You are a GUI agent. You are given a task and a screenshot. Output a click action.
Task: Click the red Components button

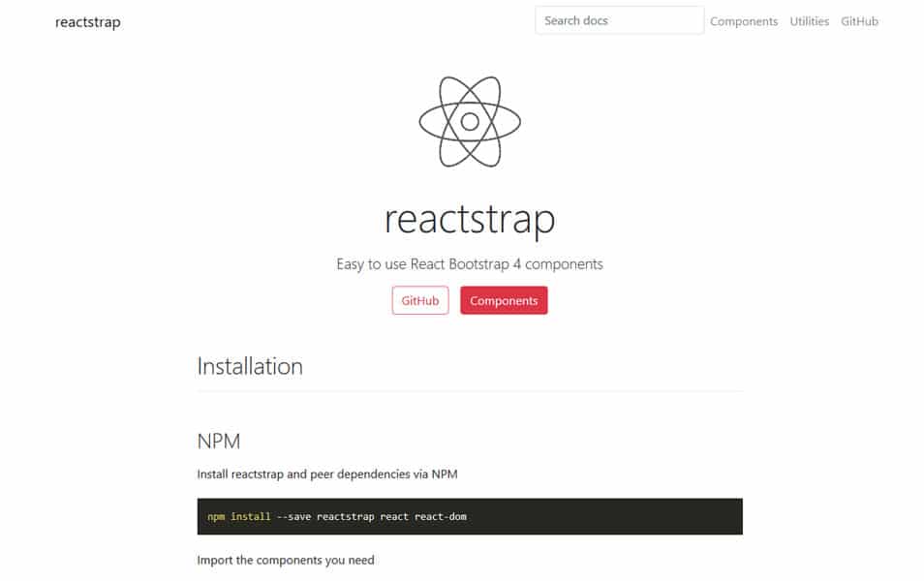click(x=504, y=300)
